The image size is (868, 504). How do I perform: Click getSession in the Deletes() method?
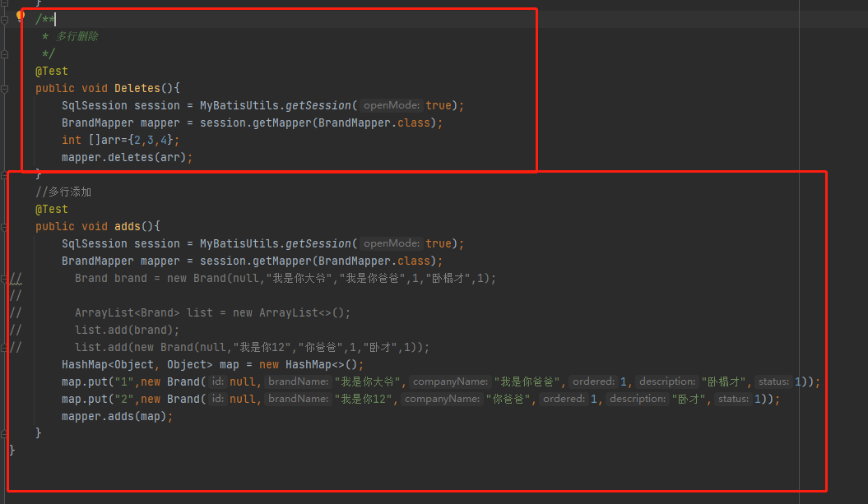click(318, 105)
